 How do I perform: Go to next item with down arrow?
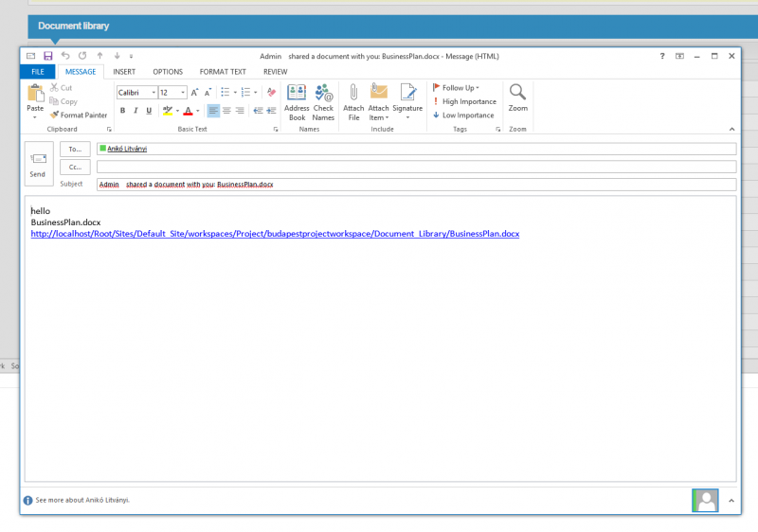click(117, 56)
